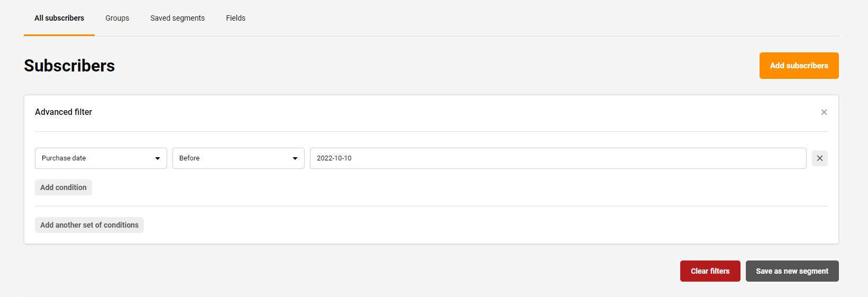
Task: Click the Subscribers page heading
Action: (x=69, y=66)
